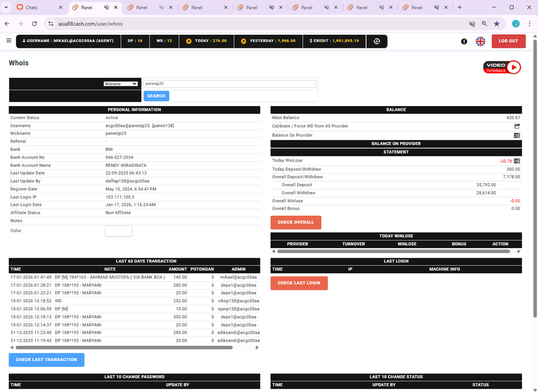Image resolution: width=538 pixels, height=392 pixels.
Task: Open a new browser tab
Action: (459, 7)
